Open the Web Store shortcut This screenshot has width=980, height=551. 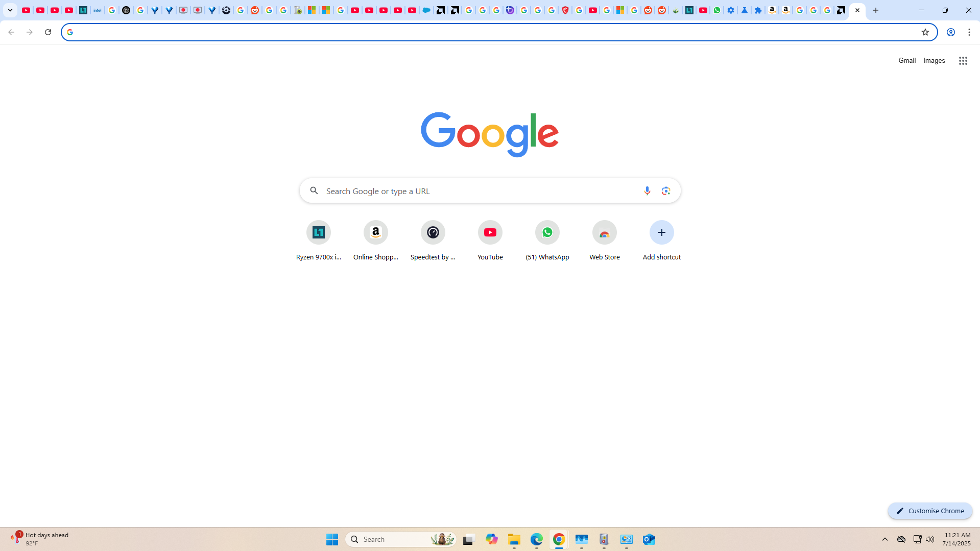[604, 241]
